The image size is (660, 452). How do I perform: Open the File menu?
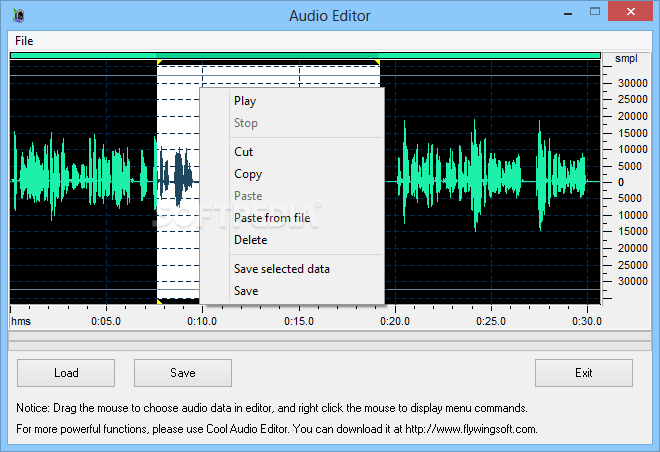tap(24, 41)
